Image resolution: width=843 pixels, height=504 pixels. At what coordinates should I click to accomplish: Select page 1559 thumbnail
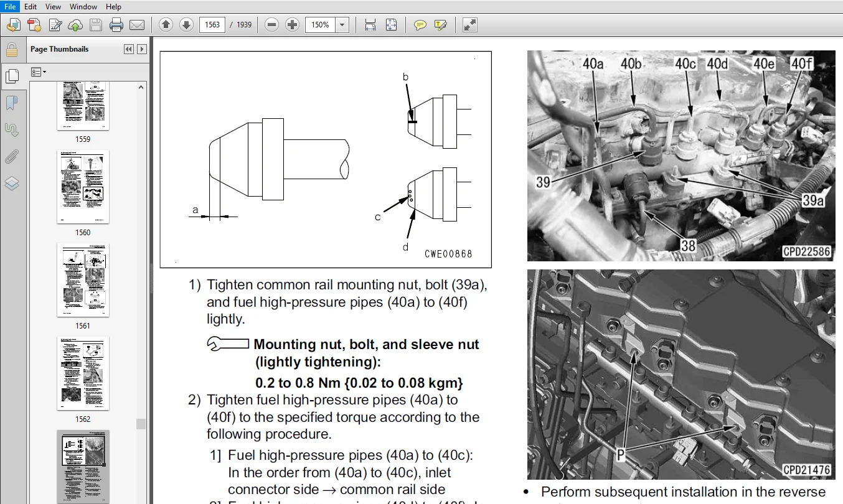point(83,106)
